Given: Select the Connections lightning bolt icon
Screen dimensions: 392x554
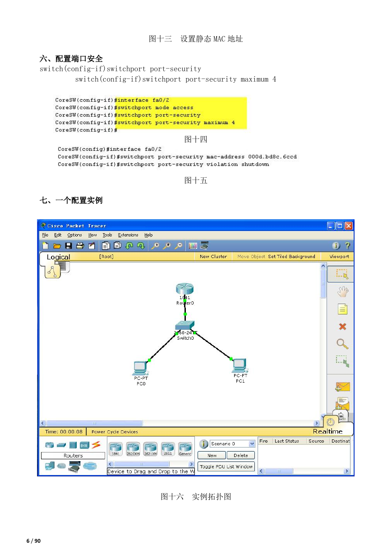Looking at the screenshot, I should 96,445.
